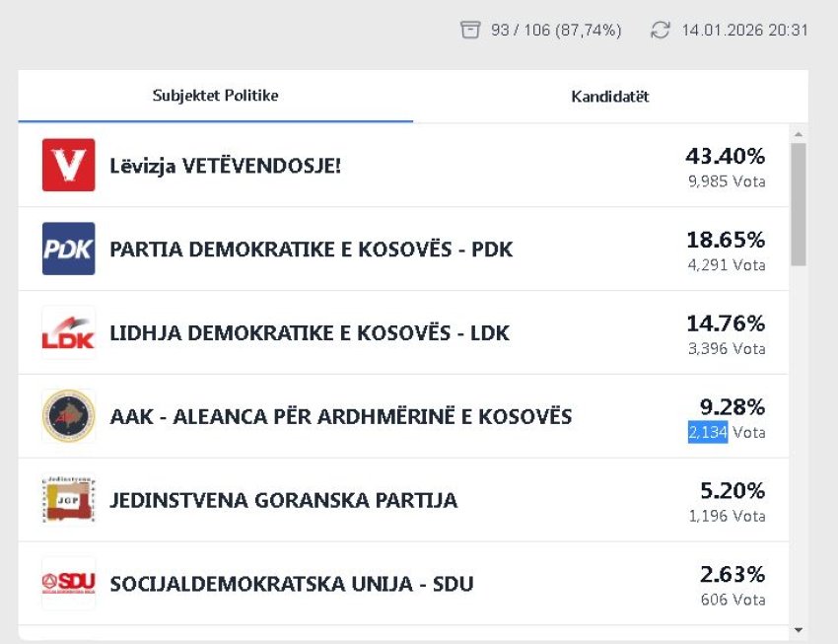Click the Jedinstvena Goranska Partija logo
Viewport: 838px width, 644px height.
[x=68, y=500]
